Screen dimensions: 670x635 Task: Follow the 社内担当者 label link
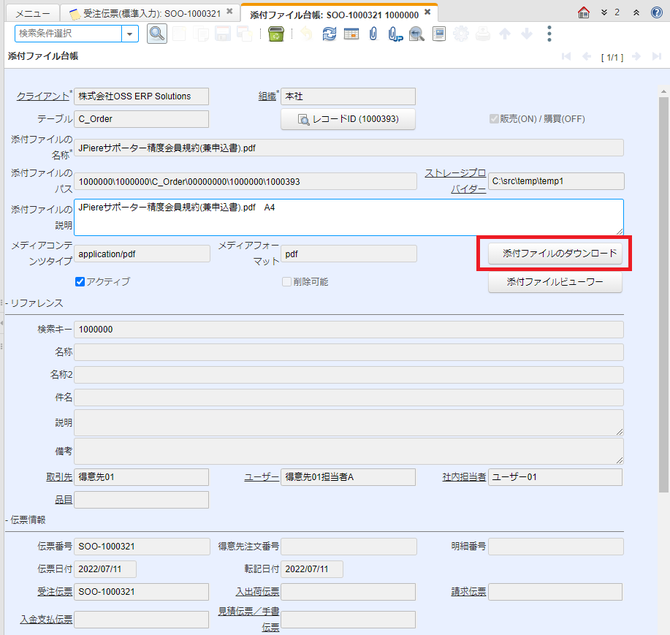coord(464,477)
